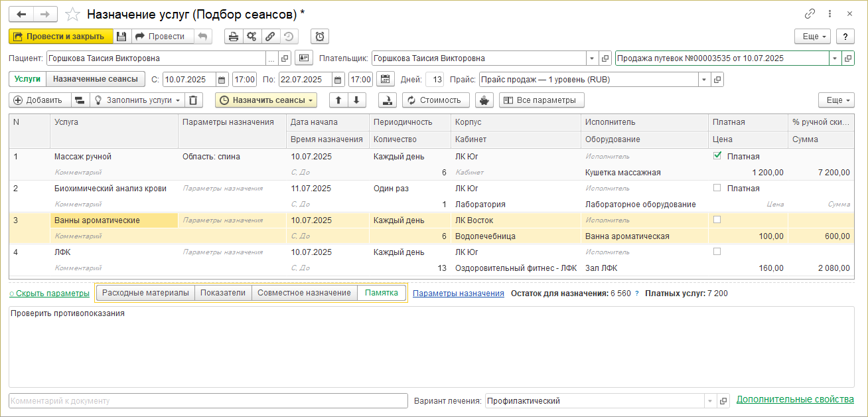The height and width of the screenshot is (417, 868).
Task: Move selected service row up
Action: pyautogui.click(x=338, y=100)
